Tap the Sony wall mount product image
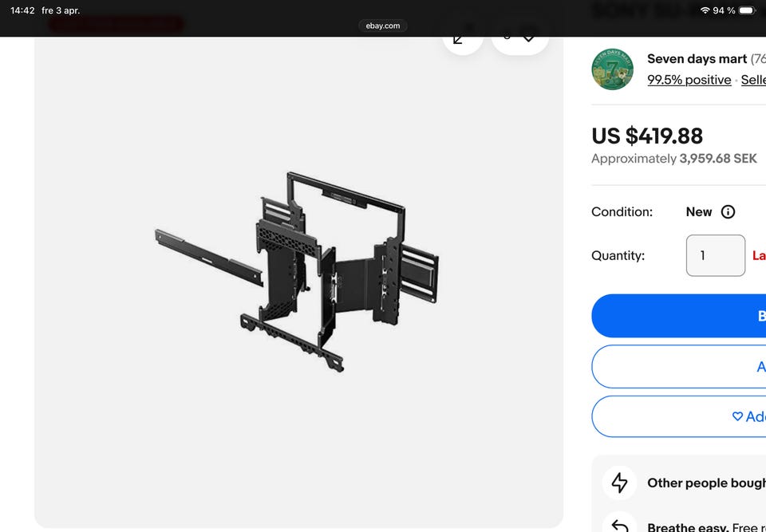The height and width of the screenshot is (532, 766). (x=297, y=272)
